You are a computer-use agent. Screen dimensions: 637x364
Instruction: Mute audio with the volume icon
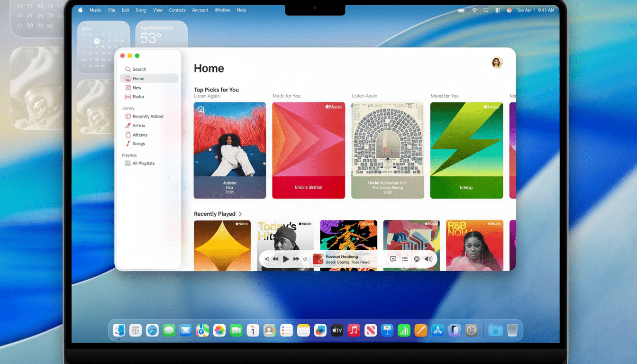point(428,259)
